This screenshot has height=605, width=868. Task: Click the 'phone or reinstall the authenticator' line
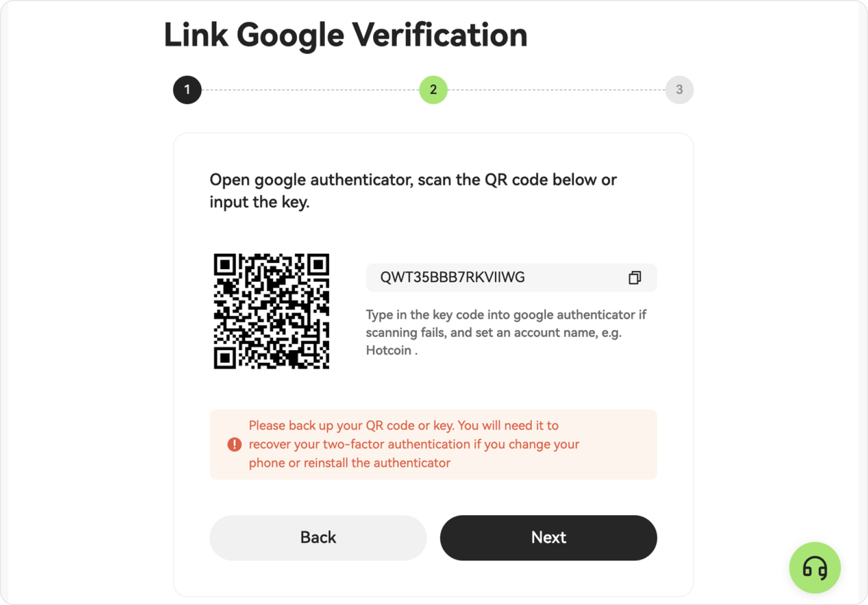point(349,463)
